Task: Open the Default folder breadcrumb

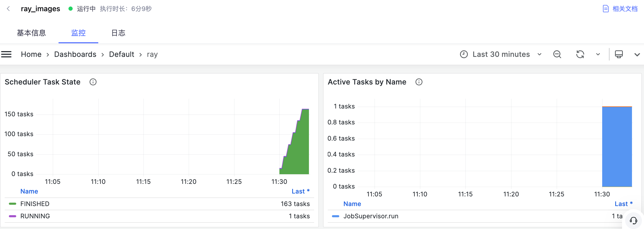Action: click(122, 54)
